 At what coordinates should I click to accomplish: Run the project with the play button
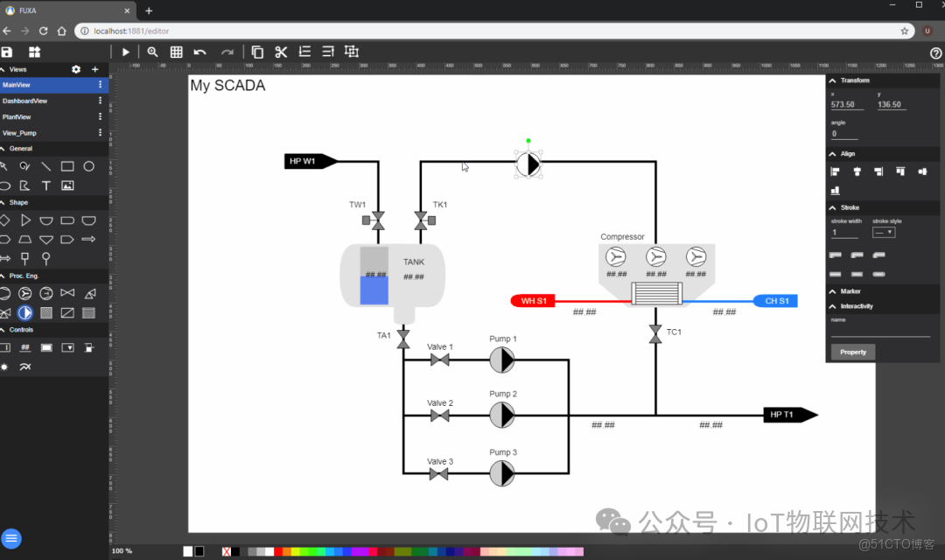125,52
